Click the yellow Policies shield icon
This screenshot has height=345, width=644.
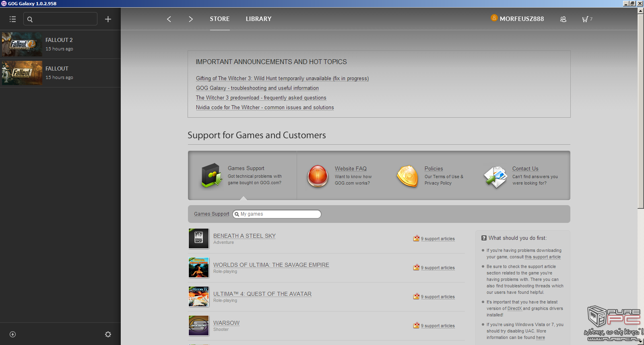[408, 176]
